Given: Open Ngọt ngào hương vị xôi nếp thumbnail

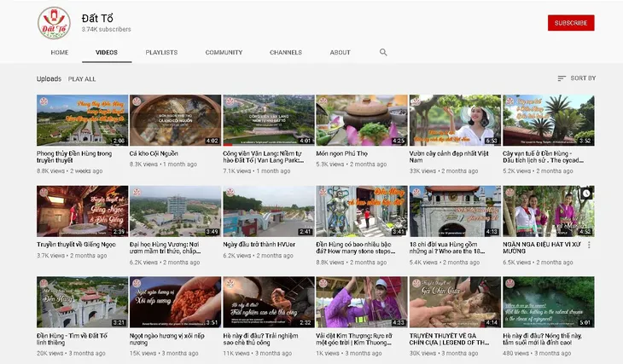Looking at the screenshot, I should point(175,302).
